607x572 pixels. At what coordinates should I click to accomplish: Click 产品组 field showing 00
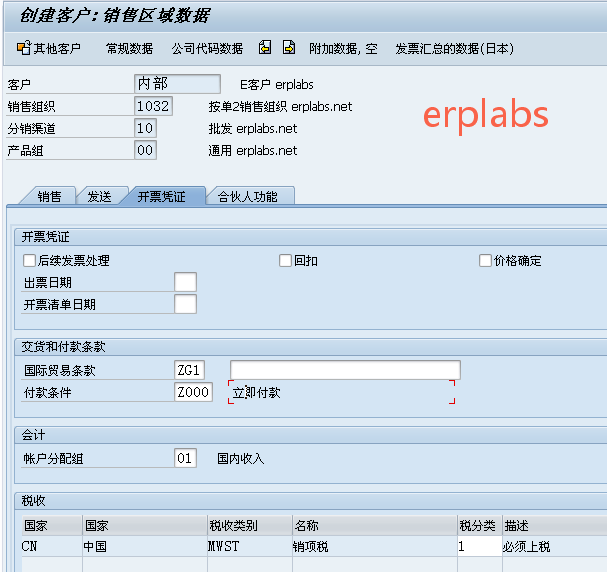(x=145, y=150)
